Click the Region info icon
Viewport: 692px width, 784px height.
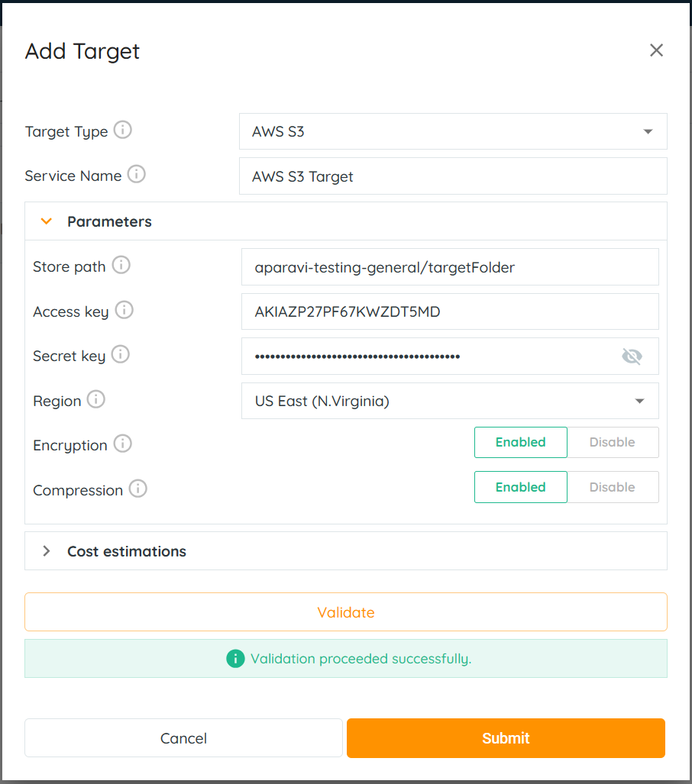click(x=96, y=400)
